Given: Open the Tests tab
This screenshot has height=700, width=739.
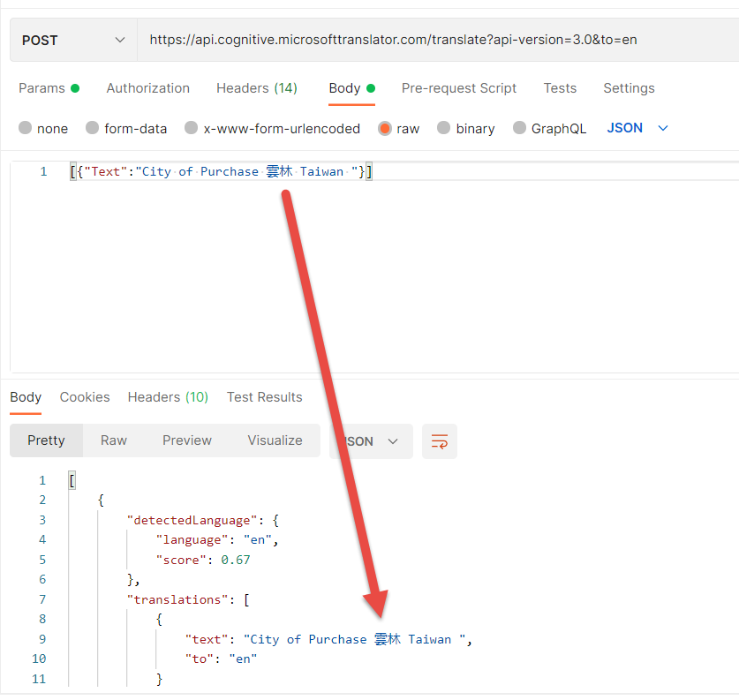Looking at the screenshot, I should (560, 88).
